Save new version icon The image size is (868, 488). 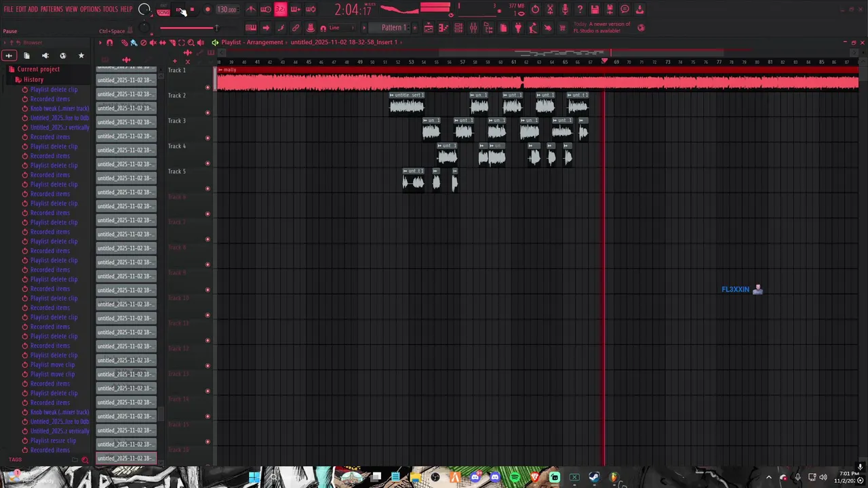tap(610, 9)
